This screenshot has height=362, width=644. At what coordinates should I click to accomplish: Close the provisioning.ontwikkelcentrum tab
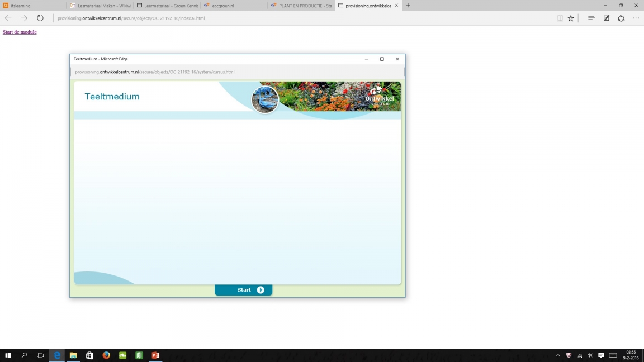(396, 6)
